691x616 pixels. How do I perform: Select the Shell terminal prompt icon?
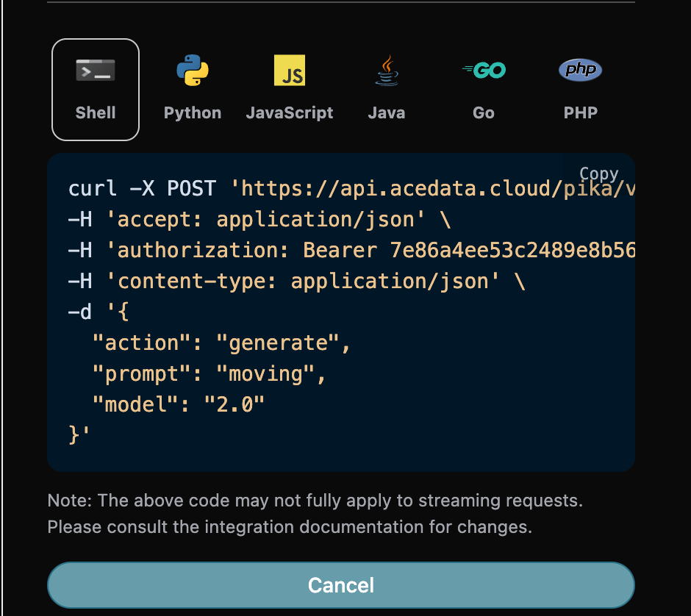point(95,70)
